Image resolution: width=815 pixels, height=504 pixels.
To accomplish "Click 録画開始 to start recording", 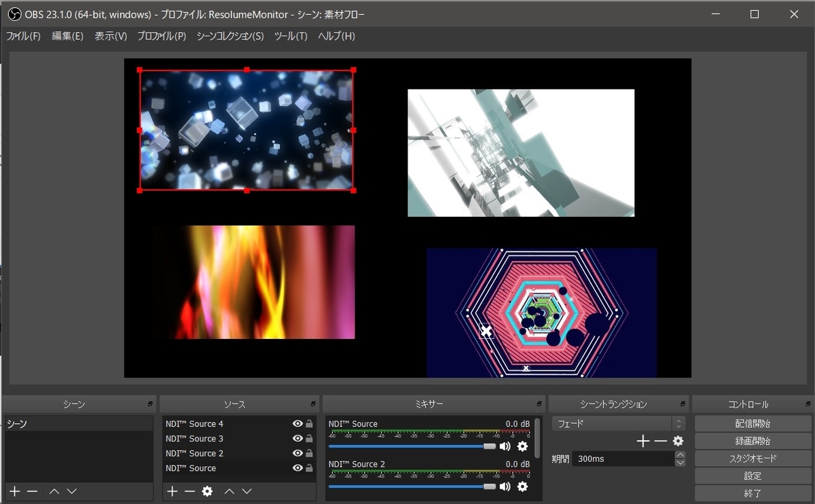I will 753,441.
